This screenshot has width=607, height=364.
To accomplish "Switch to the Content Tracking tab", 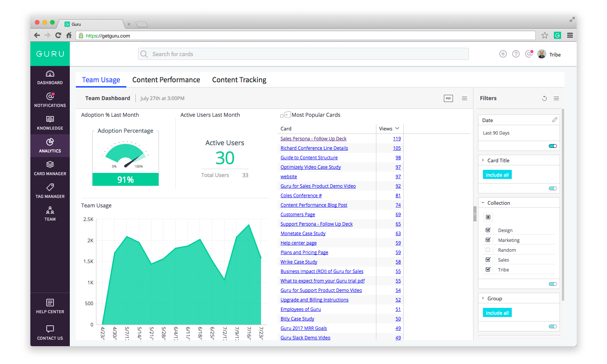I will point(239,80).
